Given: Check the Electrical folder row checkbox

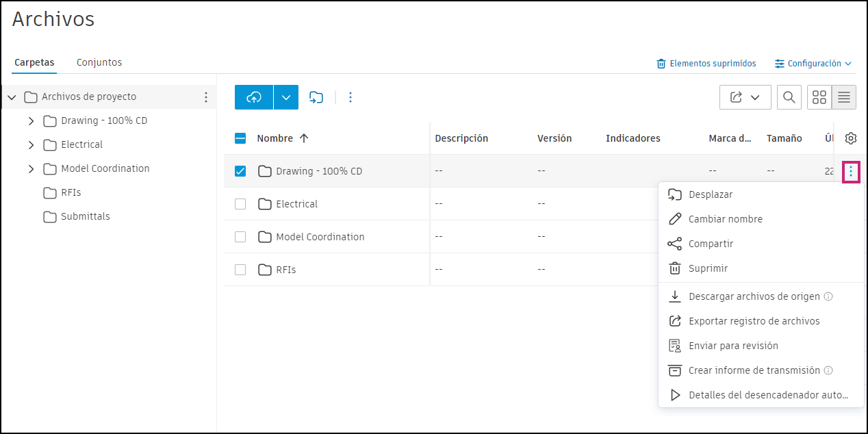Looking at the screenshot, I should point(240,204).
